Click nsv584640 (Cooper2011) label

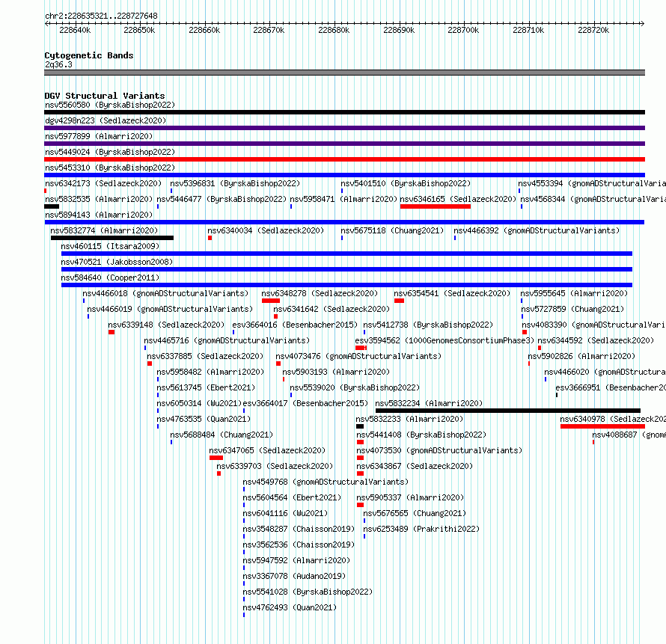click(x=111, y=277)
